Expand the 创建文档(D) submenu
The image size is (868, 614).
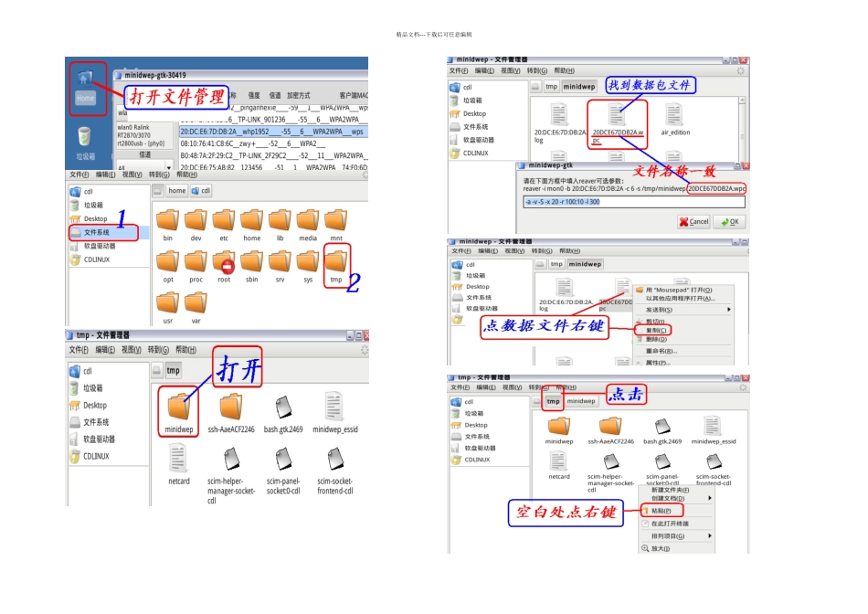676,498
